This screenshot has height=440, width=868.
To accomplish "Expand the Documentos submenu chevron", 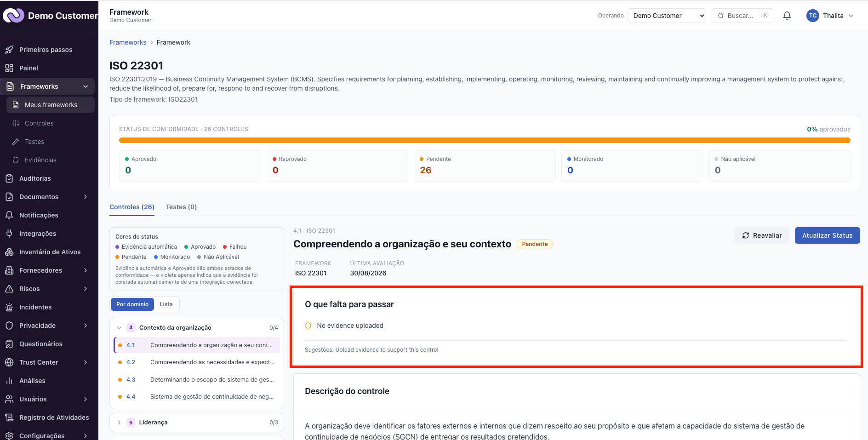I will click(x=86, y=197).
